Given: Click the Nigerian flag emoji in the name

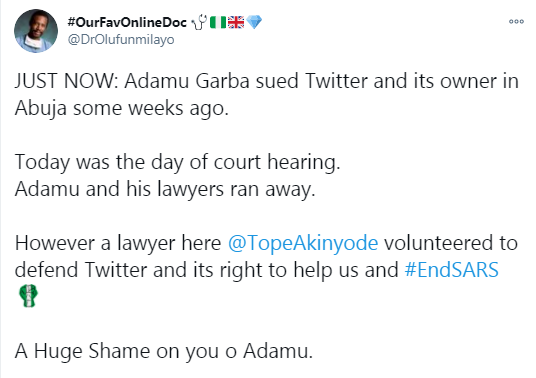Looking at the screenshot, I should coord(218,22).
